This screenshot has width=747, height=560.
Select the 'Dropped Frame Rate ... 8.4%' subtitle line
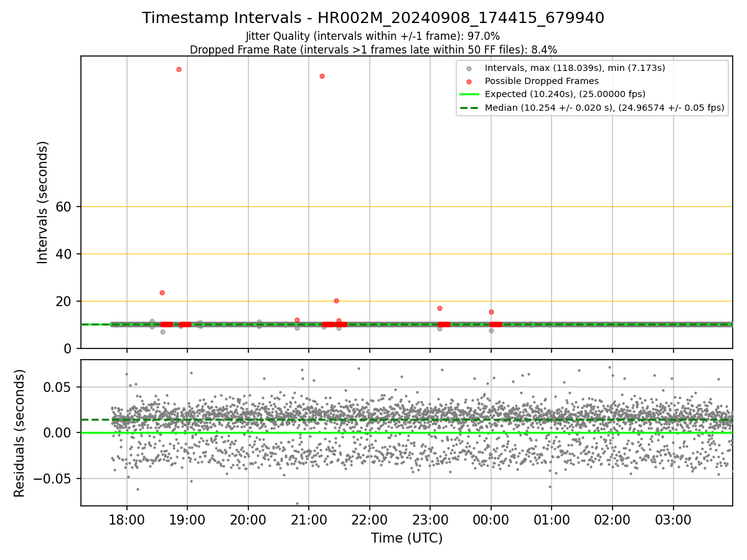[x=373, y=49]
